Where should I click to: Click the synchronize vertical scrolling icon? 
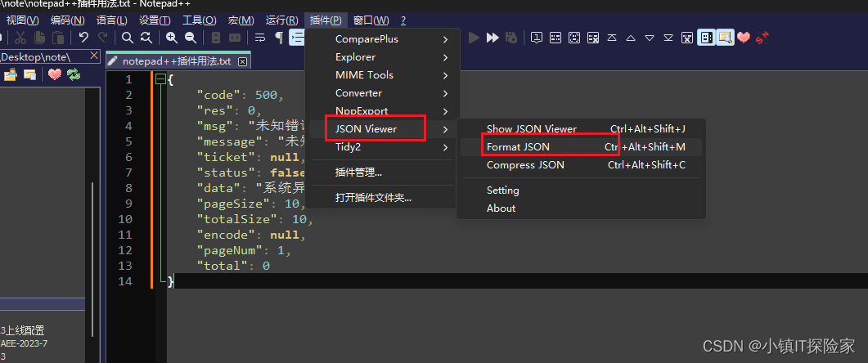[216, 38]
